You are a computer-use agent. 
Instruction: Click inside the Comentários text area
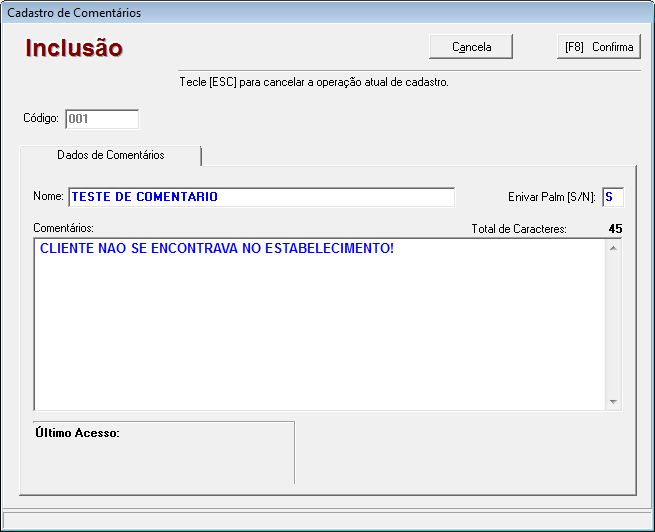click(320, 330)
